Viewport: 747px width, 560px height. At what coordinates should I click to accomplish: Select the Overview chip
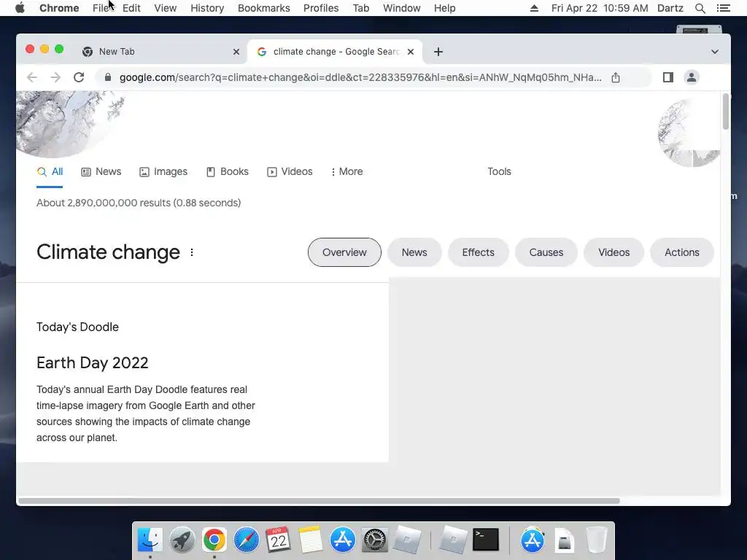click(344, 252)
